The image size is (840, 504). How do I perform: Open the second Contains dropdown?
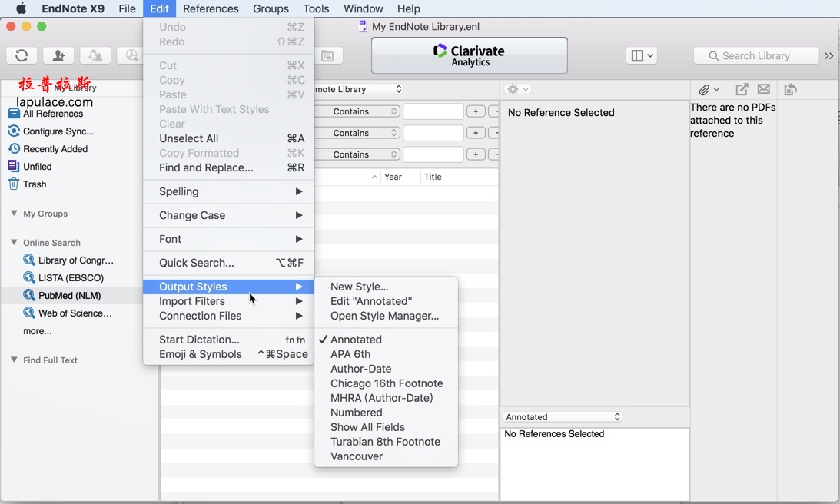tap(357, 133)
